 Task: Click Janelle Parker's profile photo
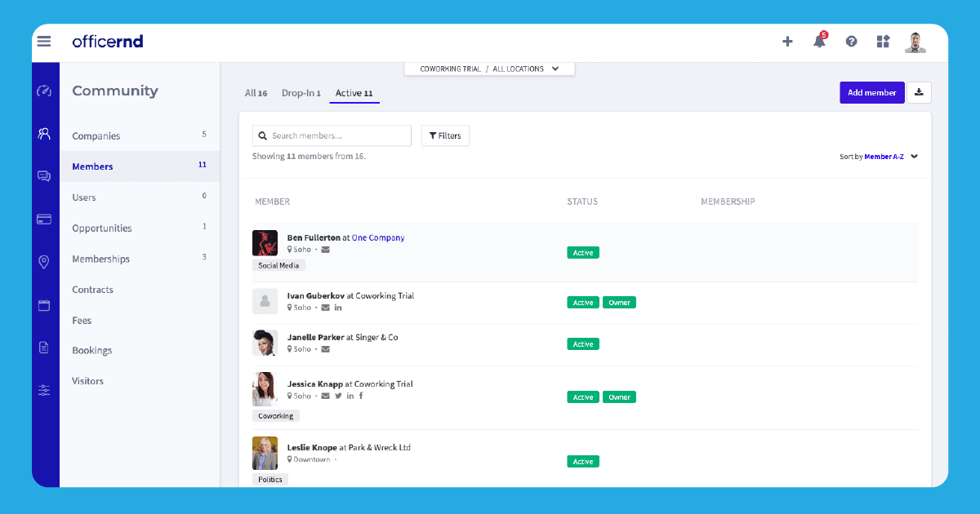point(265,343)
